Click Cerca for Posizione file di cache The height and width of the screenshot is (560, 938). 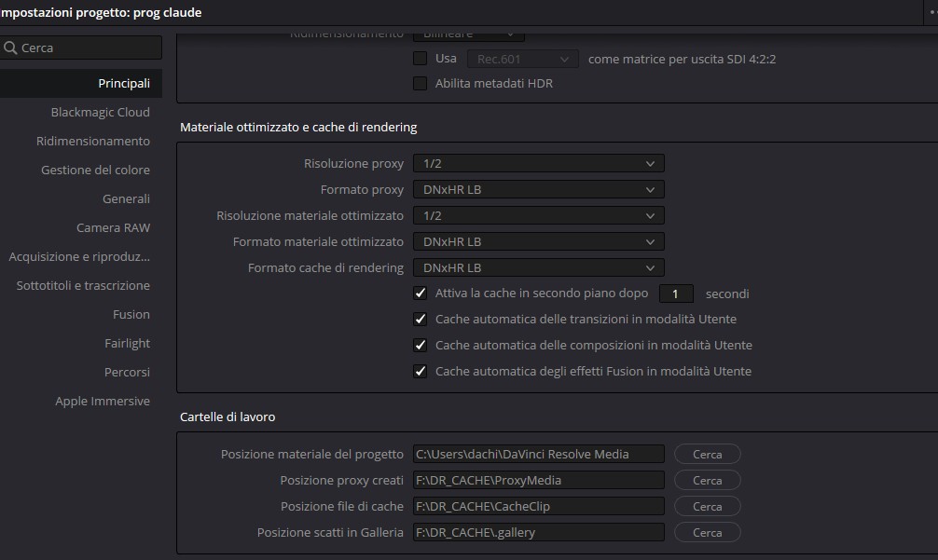click(x=707, y=506)
